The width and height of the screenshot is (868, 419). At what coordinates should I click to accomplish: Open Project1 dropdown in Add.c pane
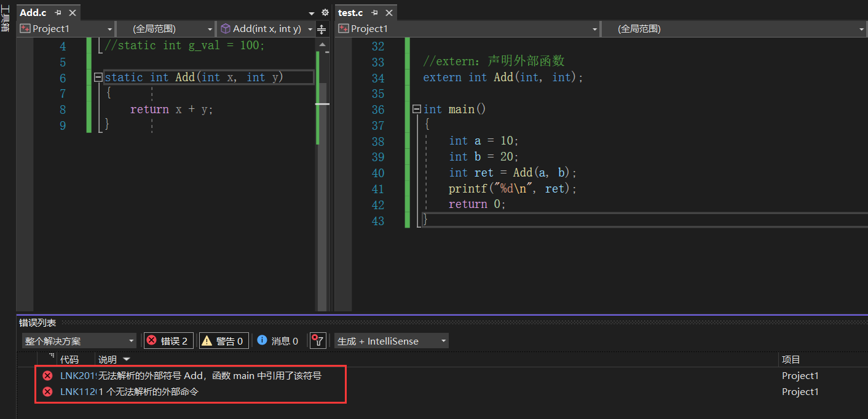coord(66,29)
